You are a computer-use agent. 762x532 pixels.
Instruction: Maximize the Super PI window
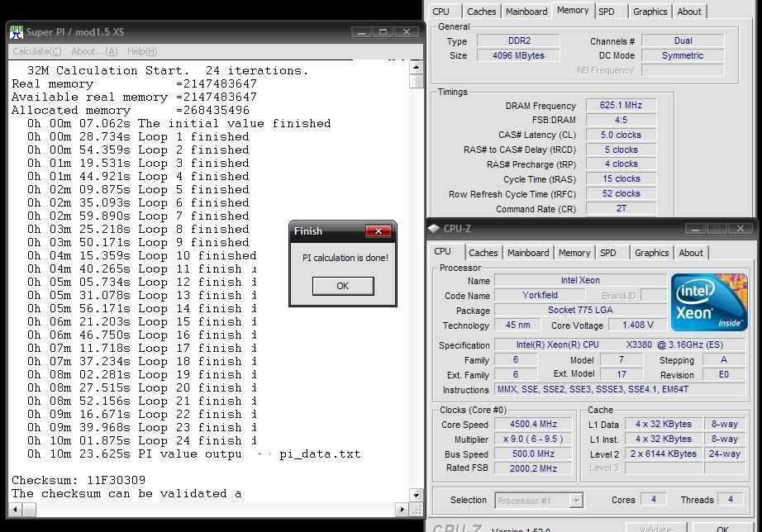[383, 32]
